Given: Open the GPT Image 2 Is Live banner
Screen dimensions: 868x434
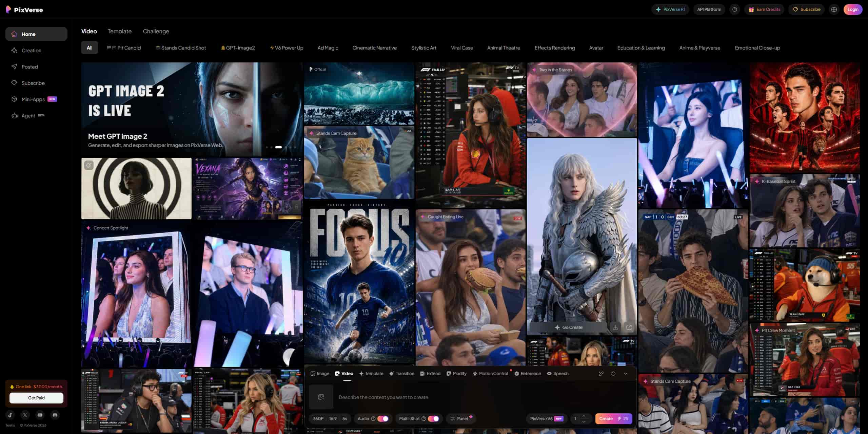Looking at the screenshot, I should click(192, 109).
